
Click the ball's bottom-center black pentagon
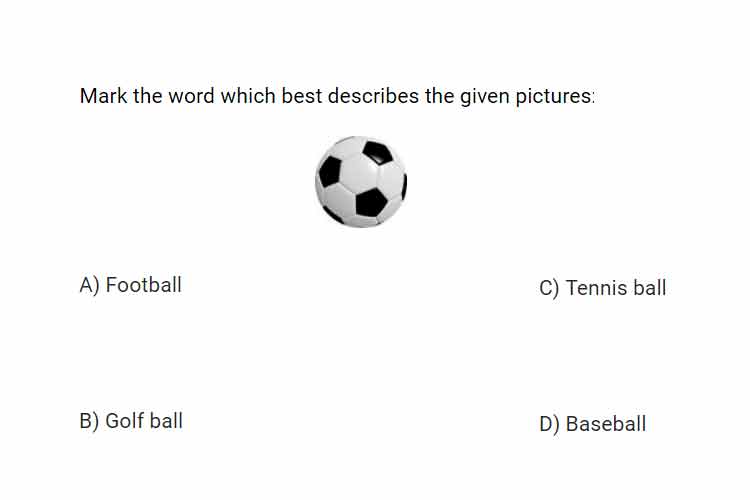point(371,202)
